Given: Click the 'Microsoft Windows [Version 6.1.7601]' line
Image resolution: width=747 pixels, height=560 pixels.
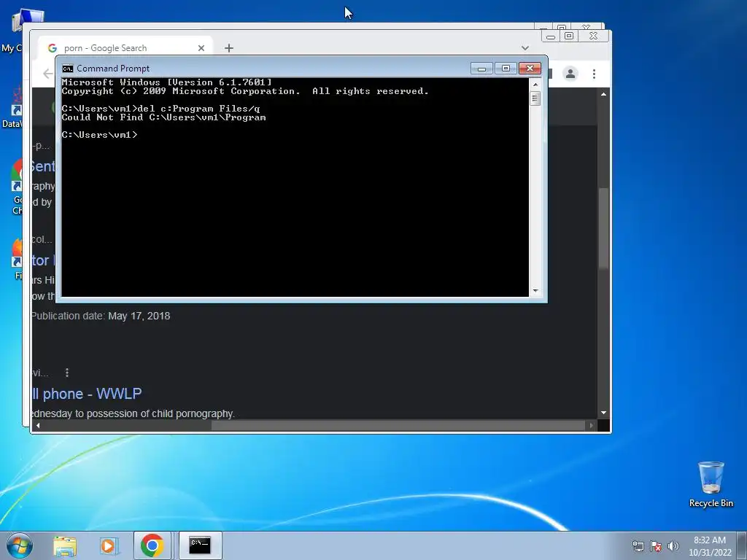Looking at the screenshot, I should tap(167, 82).
